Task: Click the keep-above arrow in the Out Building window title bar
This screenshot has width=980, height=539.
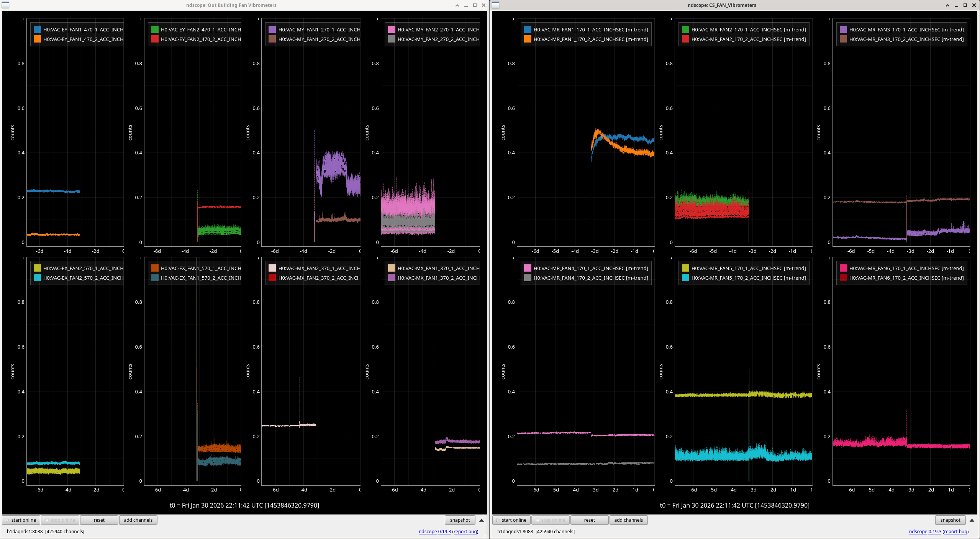Action: coord(457,5)
